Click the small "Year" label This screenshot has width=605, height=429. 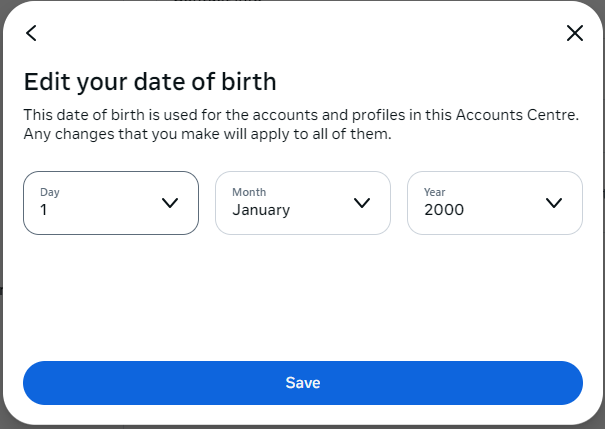pos(435,191)
